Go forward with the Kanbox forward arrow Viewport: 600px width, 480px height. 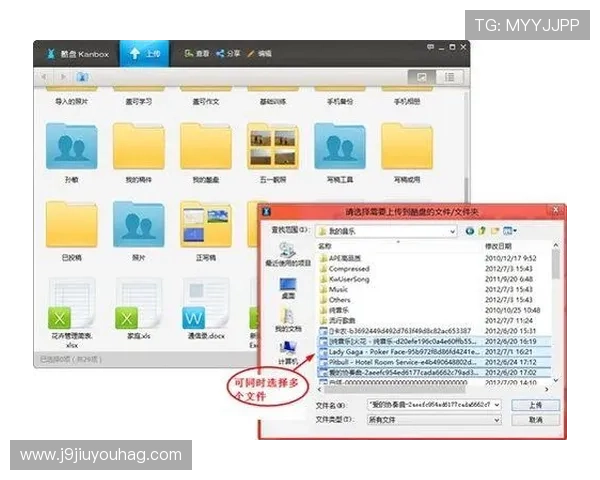click(x=63, y=77)
